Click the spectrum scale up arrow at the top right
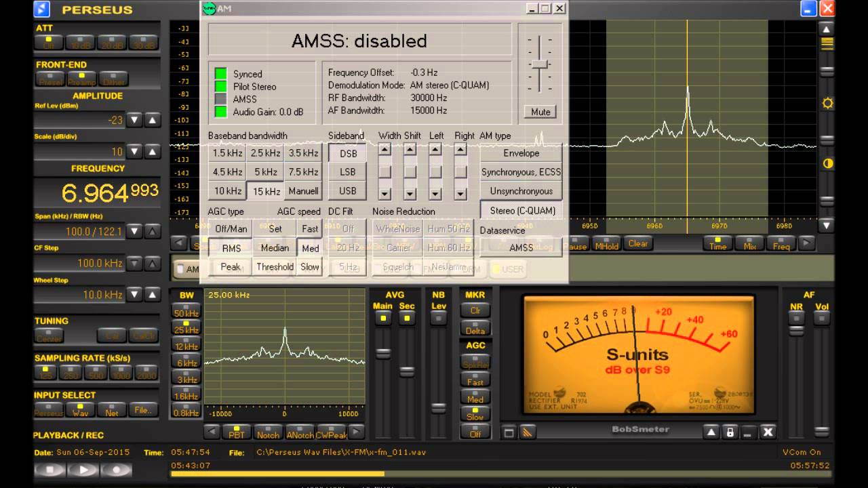This screenshot has width=868, height=488. tap(827, 29)
